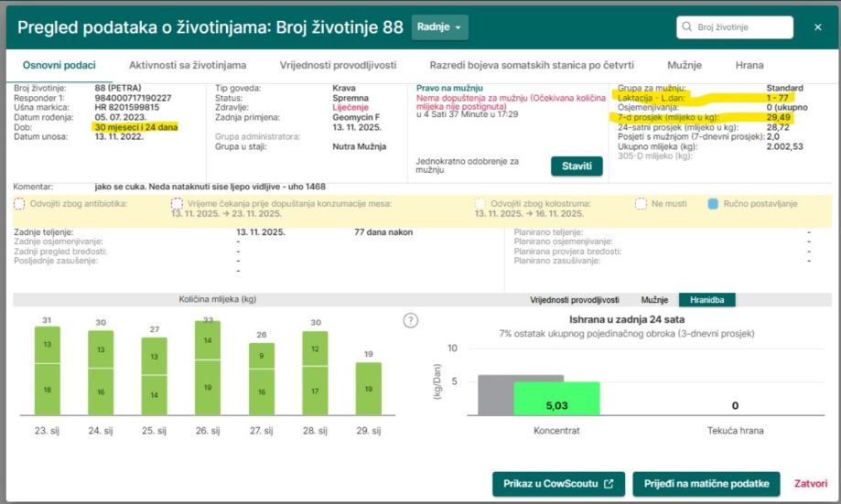The image size is (841, 504).
Task: Click external link icon on CowScout button
Action: 608,483
